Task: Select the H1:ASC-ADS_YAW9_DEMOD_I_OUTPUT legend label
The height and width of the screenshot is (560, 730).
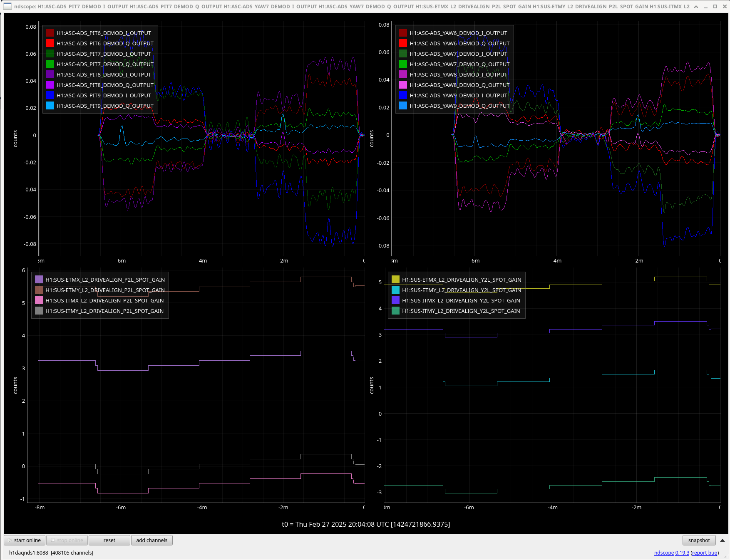Action: [x=458, y=95]
